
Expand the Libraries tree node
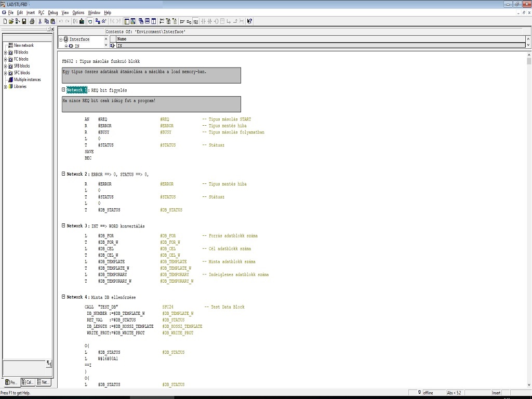pos(5,87)
